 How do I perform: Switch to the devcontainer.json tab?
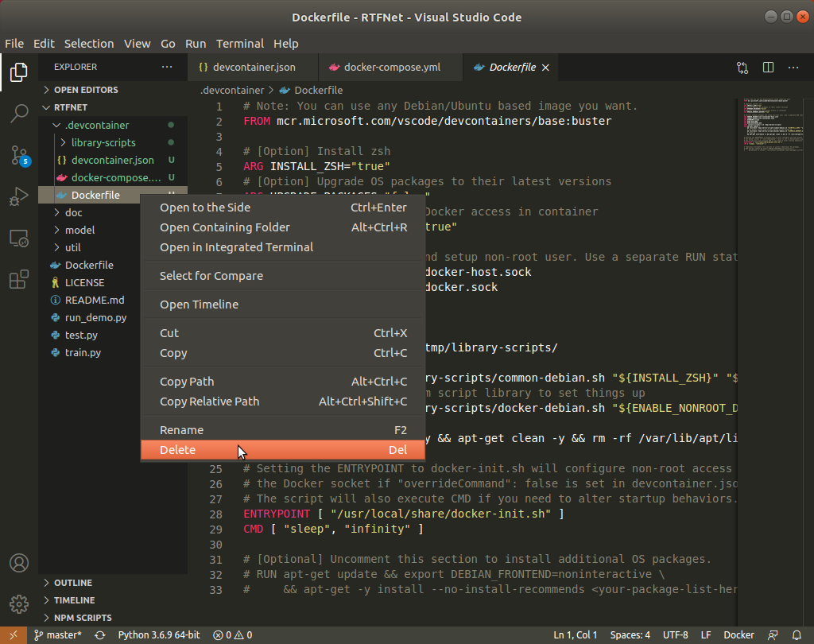(x=253, y=68)
